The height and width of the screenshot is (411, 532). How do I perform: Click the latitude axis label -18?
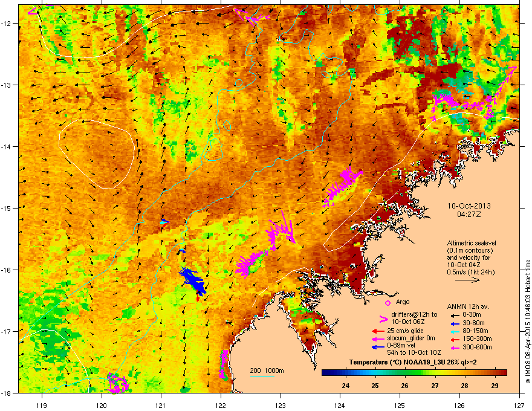7,393
